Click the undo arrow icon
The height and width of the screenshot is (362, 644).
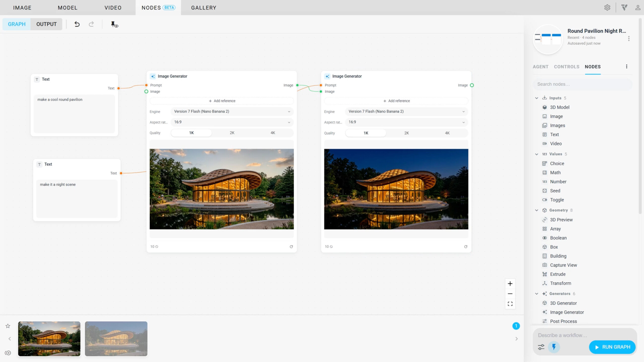[77, 24]
